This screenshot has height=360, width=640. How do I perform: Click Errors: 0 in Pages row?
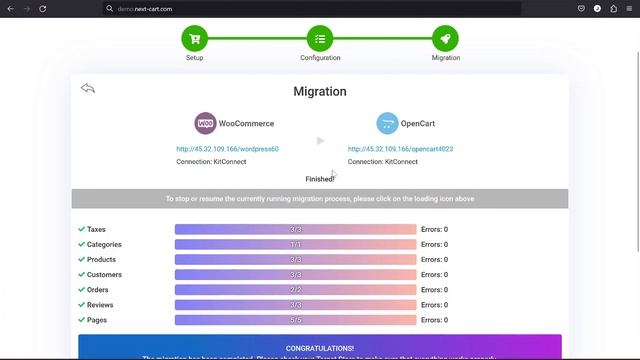pos(434,320)
